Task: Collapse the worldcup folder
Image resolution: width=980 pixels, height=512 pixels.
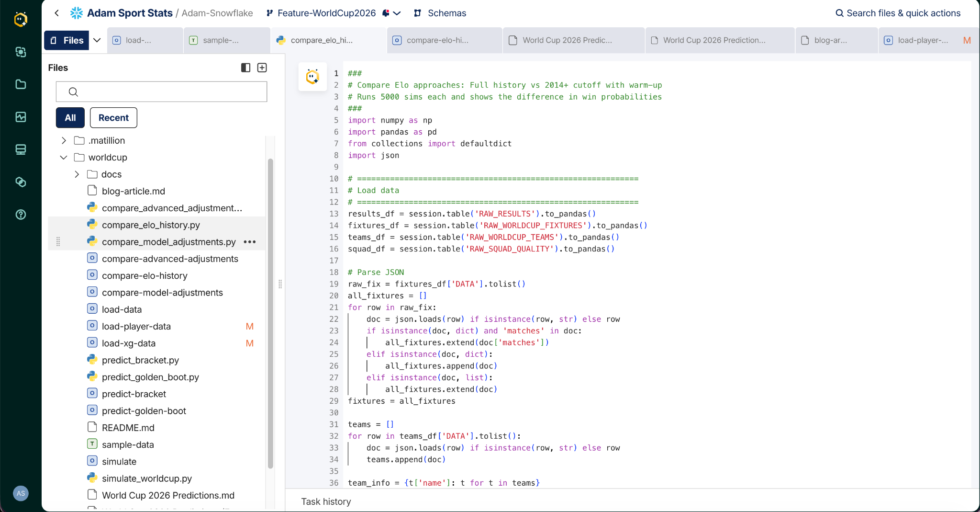Action: tap(64, 157)
